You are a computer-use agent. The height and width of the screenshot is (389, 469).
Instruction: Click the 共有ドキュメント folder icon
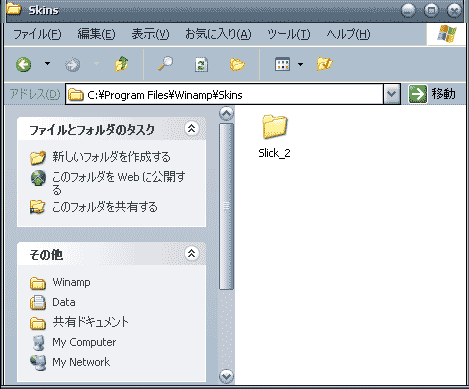click(38, 323)
